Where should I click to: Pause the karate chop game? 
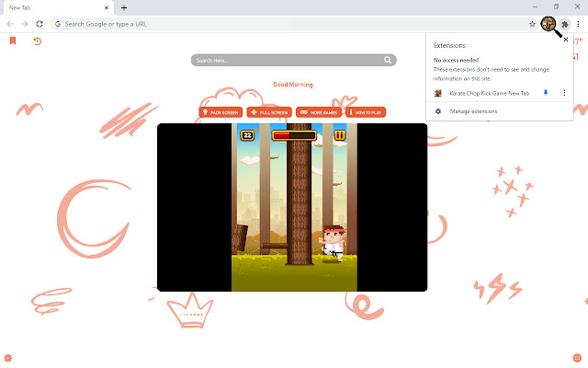(340, 135)
